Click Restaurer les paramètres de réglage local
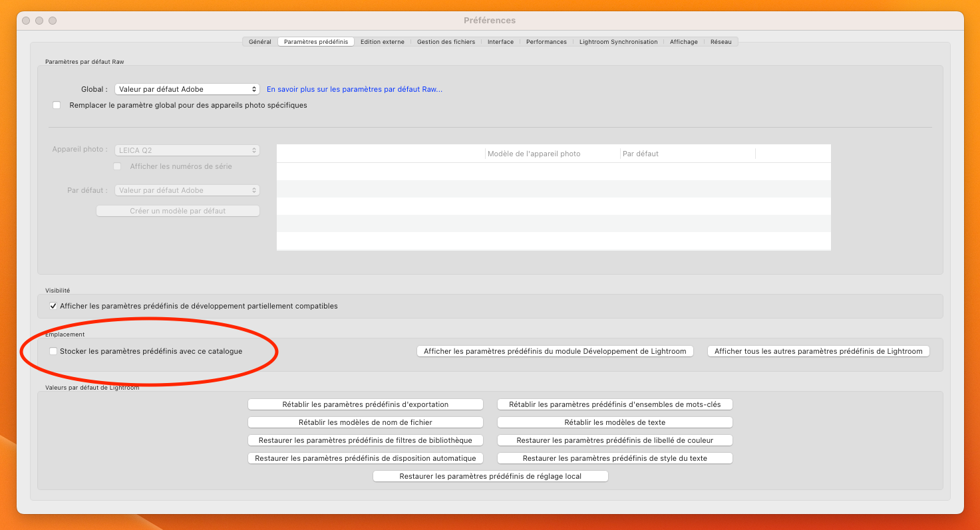This screenshot has height=530, width=980. 490,476
